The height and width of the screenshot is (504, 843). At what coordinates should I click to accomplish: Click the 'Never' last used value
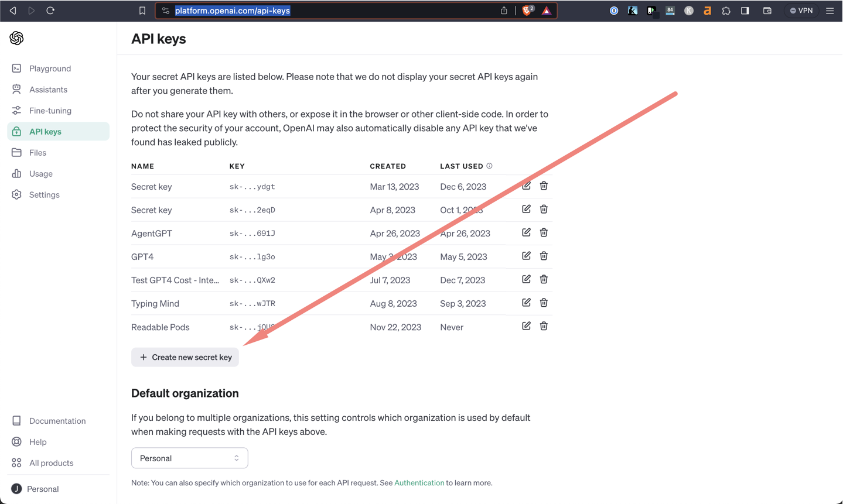[x=452, y=327]
